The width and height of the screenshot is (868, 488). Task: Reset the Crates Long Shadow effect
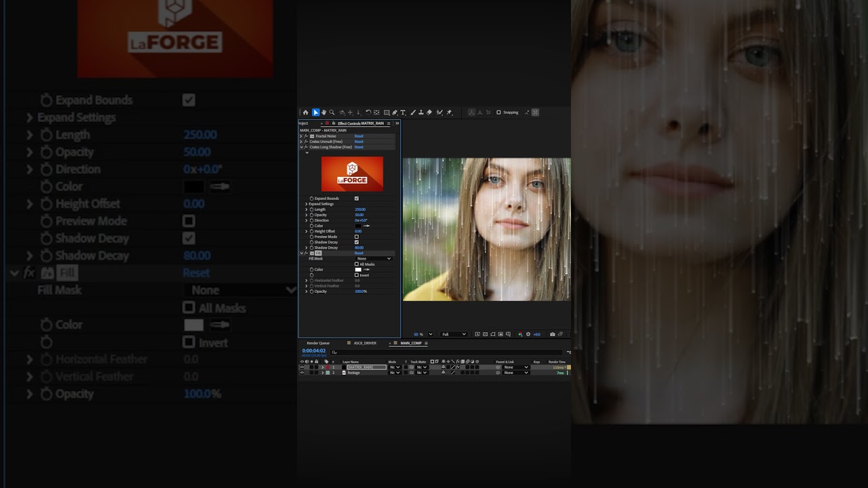click(x=359, y=147)
